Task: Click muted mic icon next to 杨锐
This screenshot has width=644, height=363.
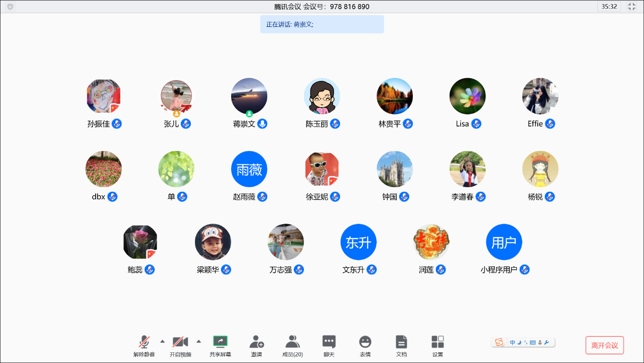Action: [x=550, y=196]
